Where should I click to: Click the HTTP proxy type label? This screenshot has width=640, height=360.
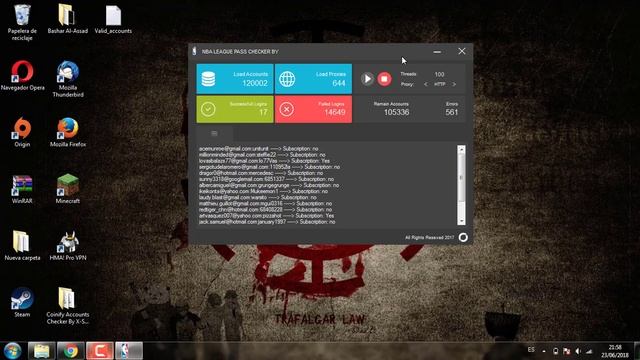440,84
